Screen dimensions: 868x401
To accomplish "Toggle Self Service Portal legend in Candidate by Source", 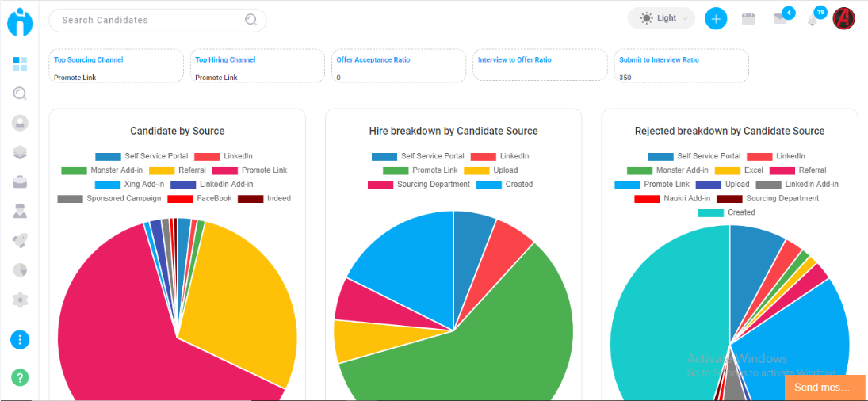I will 142,157.
